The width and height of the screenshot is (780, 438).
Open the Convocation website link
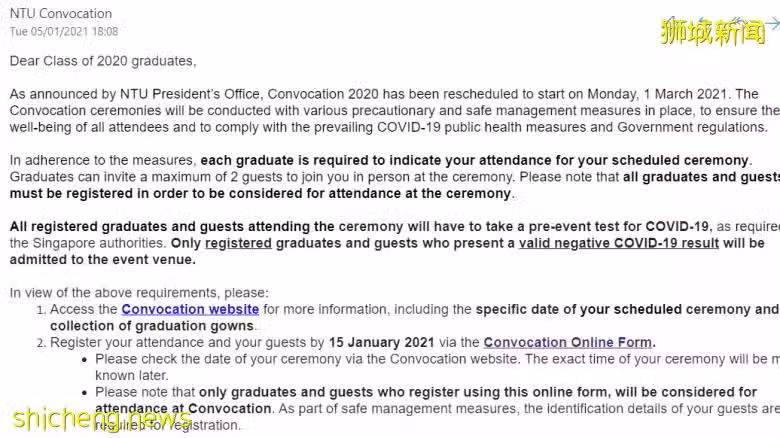190,309
